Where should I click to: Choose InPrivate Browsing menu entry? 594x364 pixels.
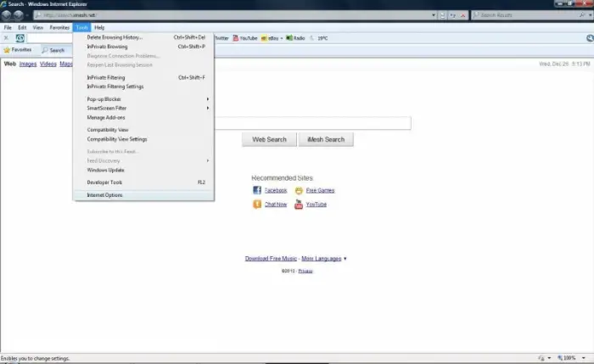[143, 47]
